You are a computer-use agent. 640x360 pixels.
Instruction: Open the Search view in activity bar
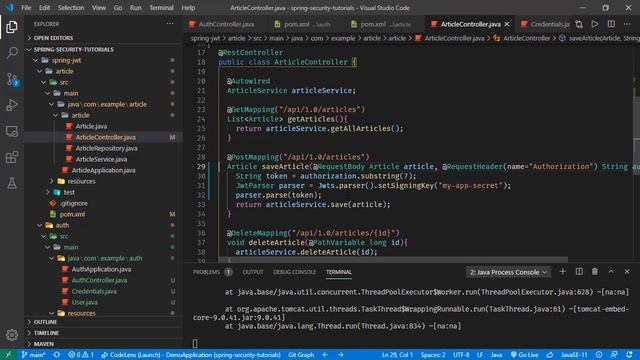(12, 53)
